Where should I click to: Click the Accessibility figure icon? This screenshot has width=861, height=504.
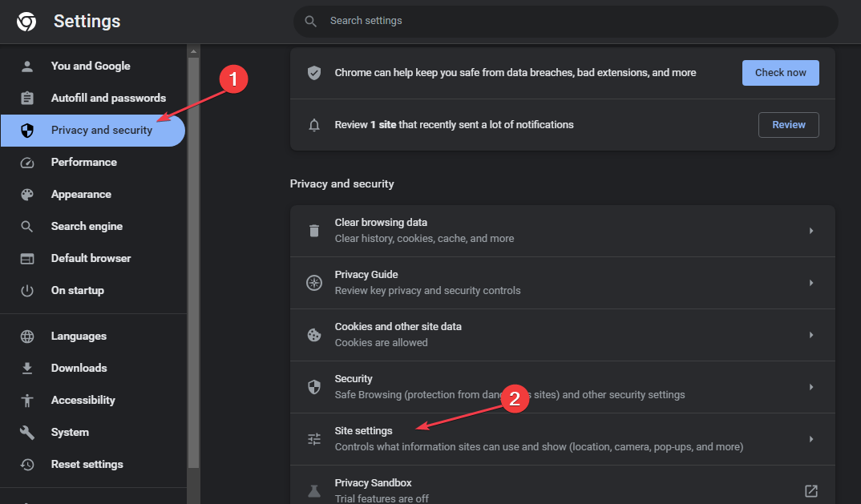(x=27, y=401)
